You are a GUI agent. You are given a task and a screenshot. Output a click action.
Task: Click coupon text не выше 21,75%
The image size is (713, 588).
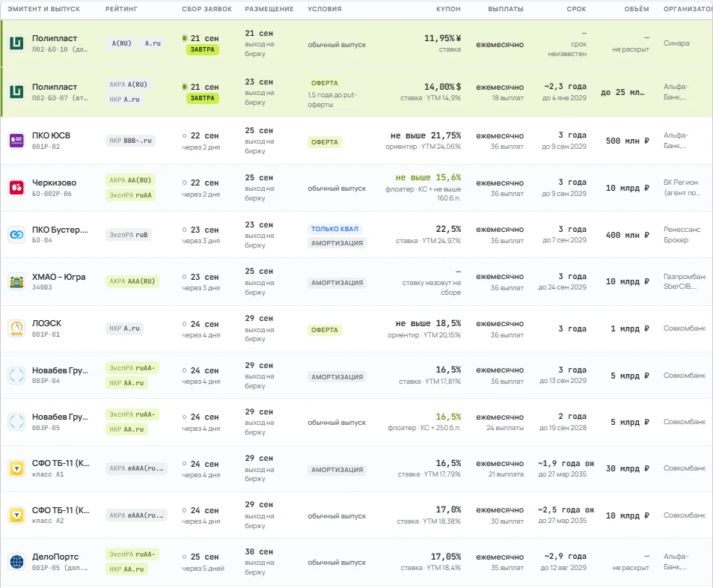click(426, 135)
